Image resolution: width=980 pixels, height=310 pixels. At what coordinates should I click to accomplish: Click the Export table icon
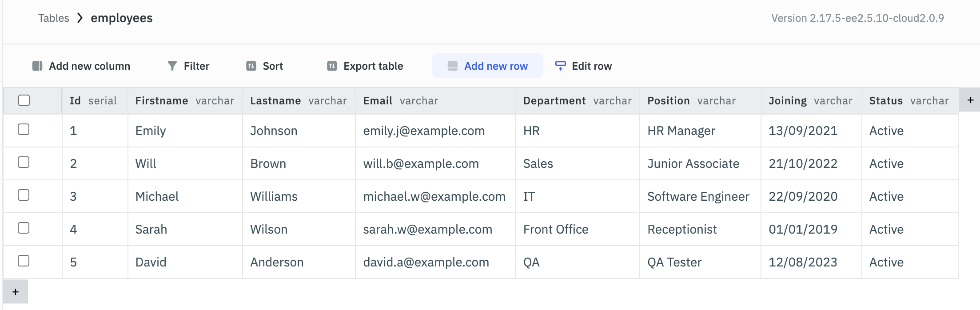[332, 66]
